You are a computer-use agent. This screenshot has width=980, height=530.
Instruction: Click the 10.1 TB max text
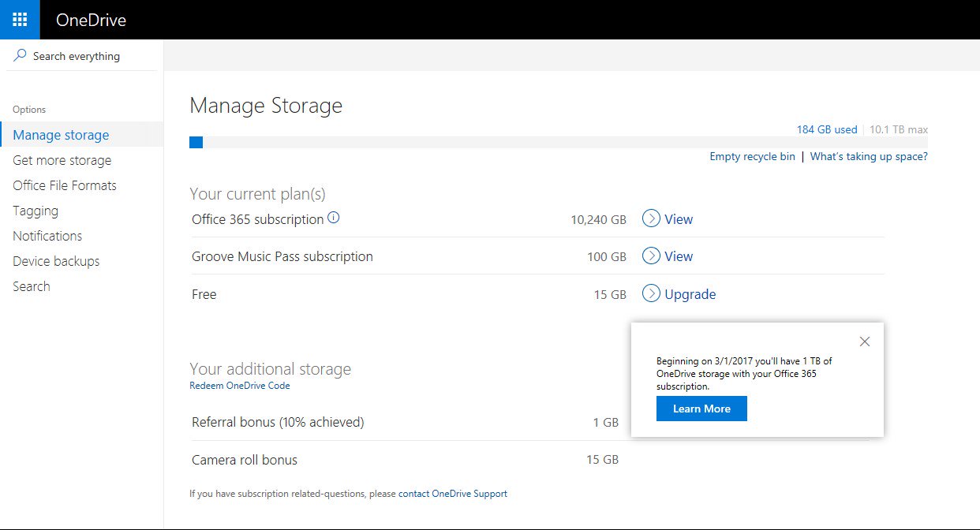tap(899, 129)
